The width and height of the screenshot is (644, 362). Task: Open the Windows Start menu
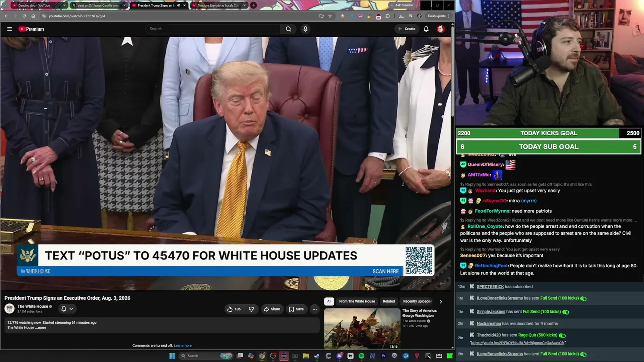click(172, 356)
